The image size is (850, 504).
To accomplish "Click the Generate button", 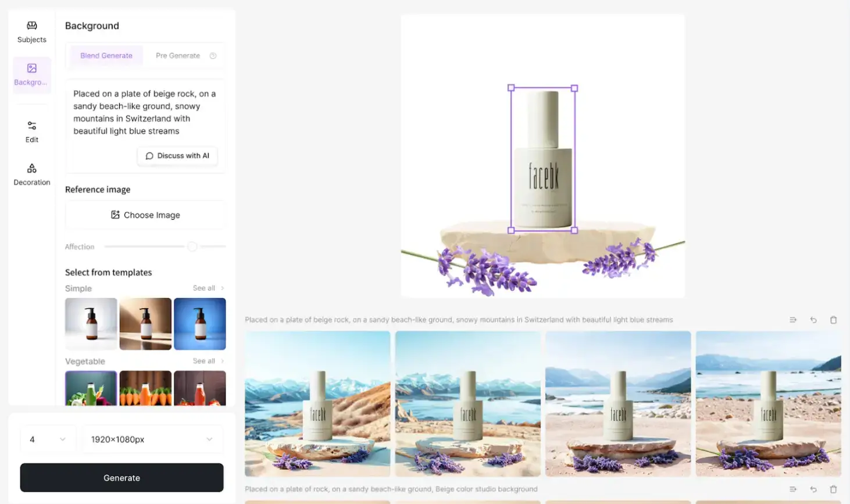I will [122, 478].
